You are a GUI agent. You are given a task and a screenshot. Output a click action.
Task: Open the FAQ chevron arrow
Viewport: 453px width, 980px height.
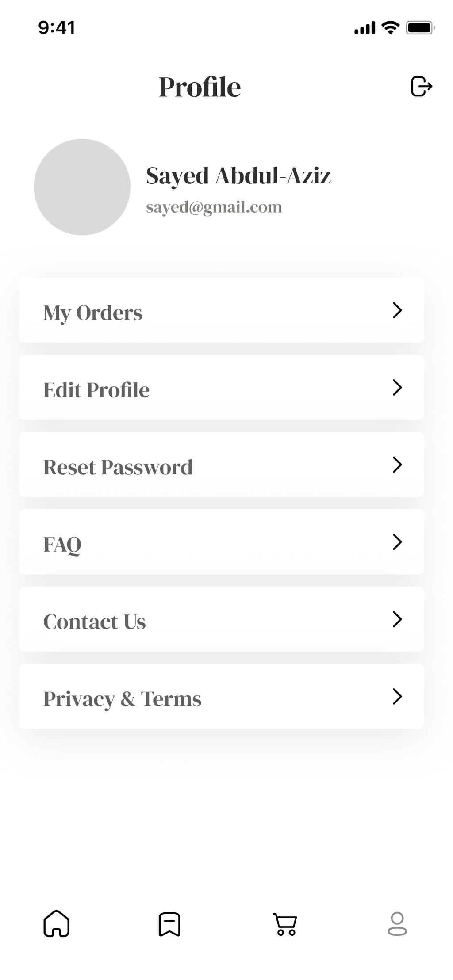(x=397, y=542)
